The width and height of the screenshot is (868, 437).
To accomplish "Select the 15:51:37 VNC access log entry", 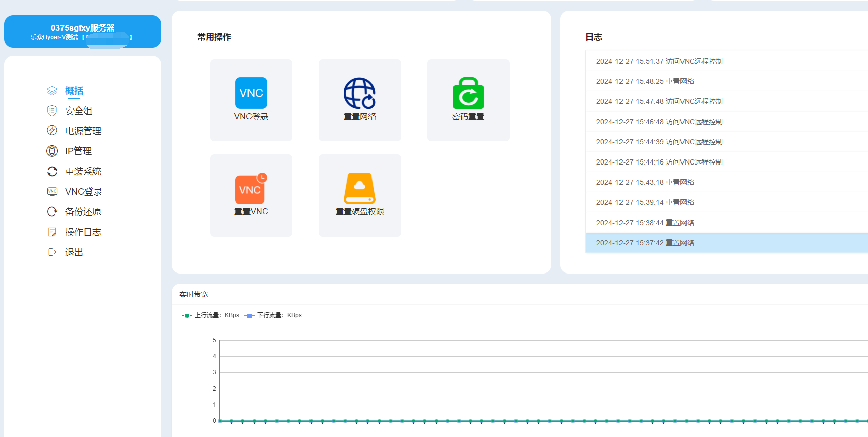I will point(659,61).
